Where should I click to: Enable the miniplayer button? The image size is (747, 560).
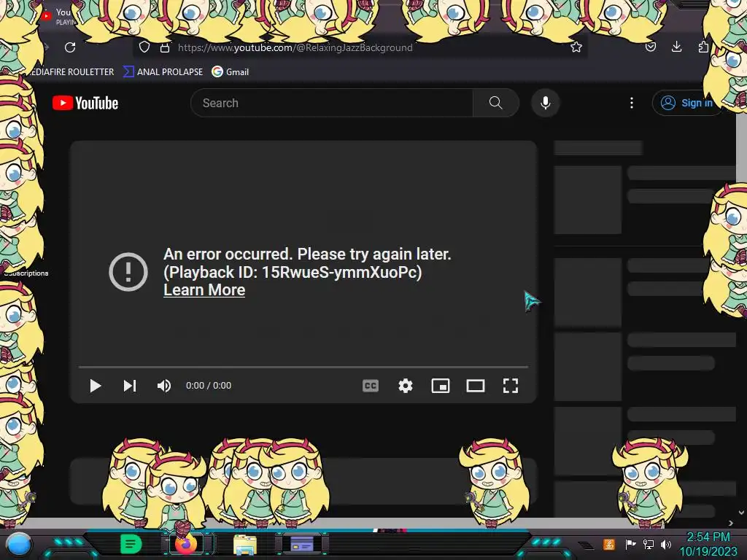tap(441, 386)
